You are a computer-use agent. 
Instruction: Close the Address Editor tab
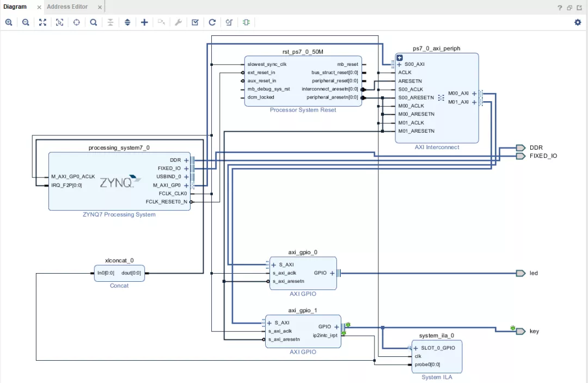[100, 7]
